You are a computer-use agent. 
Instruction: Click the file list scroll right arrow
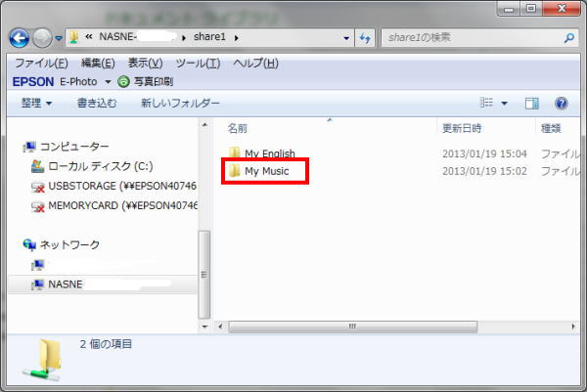pos(573,327)
